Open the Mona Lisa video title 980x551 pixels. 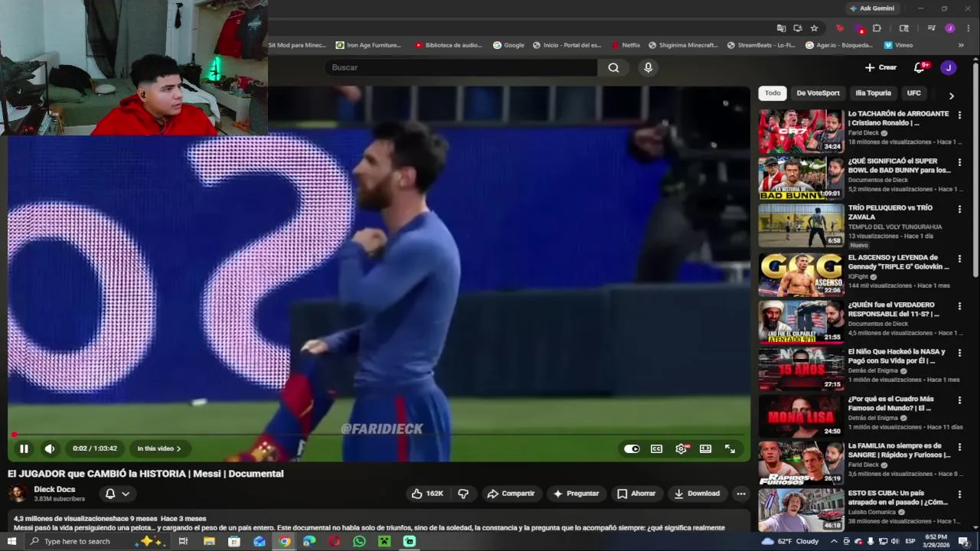pyautogui.click(x=891, y=403)
